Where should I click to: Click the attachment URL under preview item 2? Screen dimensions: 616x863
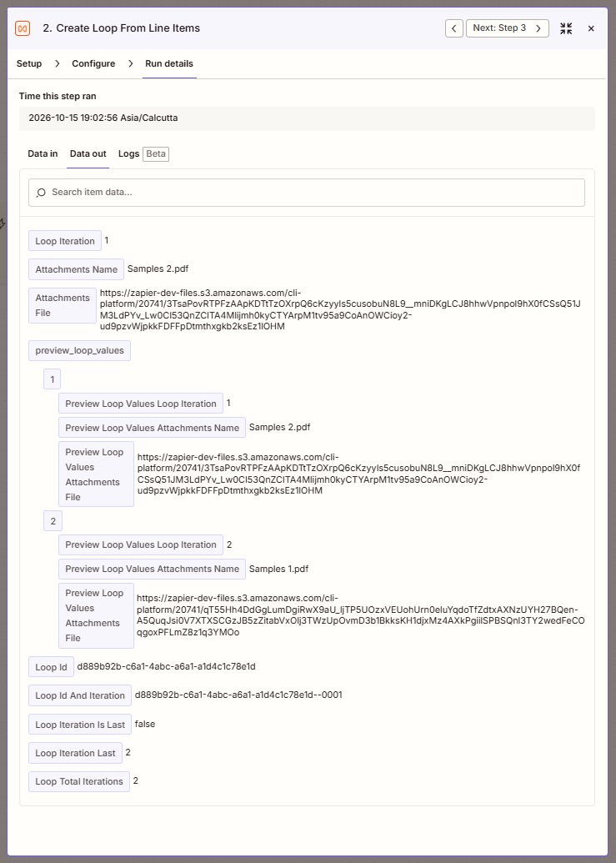[360, 615]
